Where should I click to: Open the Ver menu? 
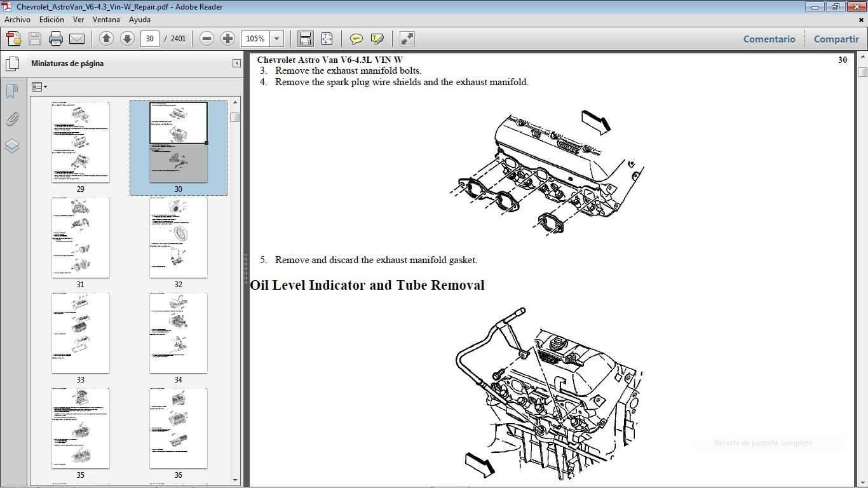pyautogui.click(x=78, y=20)
